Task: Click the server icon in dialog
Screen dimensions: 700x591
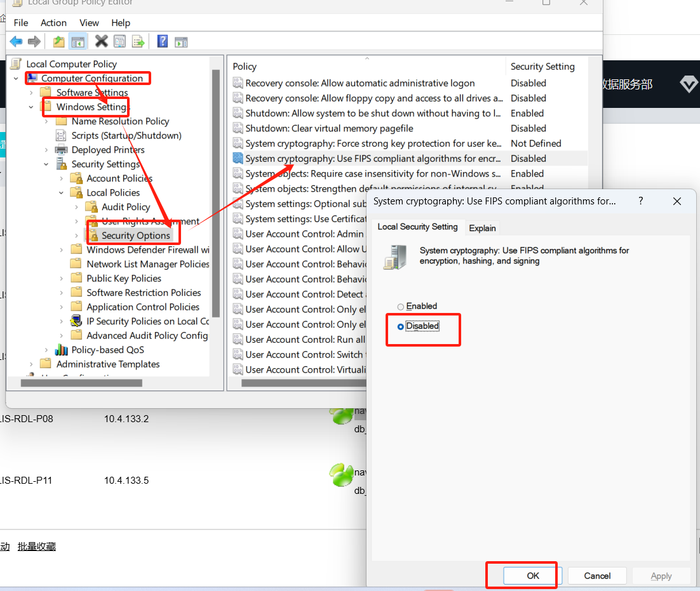Action: pyautogui.click(x=395, y=257)
